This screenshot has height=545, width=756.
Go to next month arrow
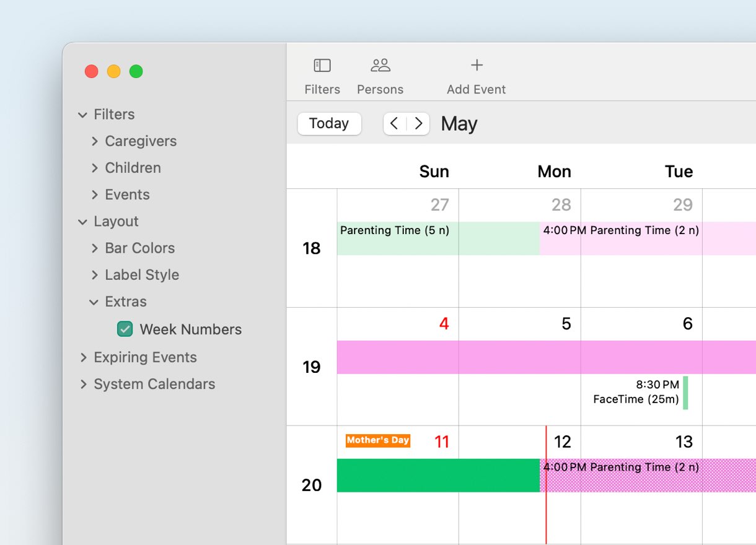[418, 123]
